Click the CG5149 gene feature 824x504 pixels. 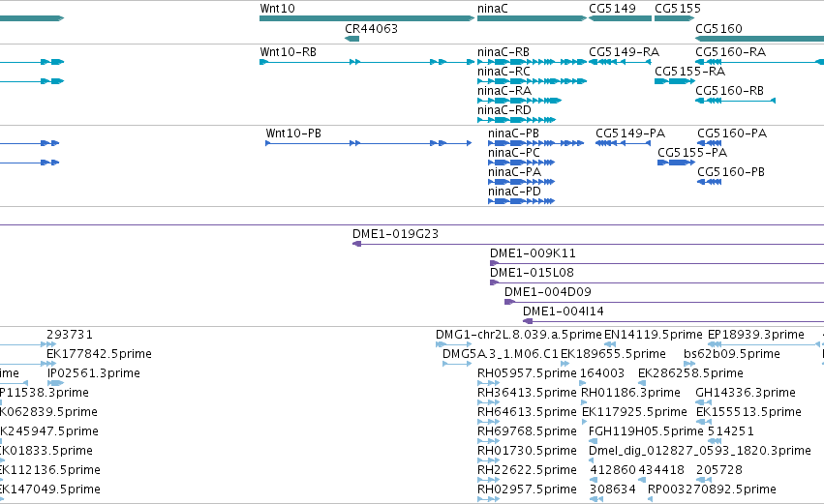tap(620, 18)
